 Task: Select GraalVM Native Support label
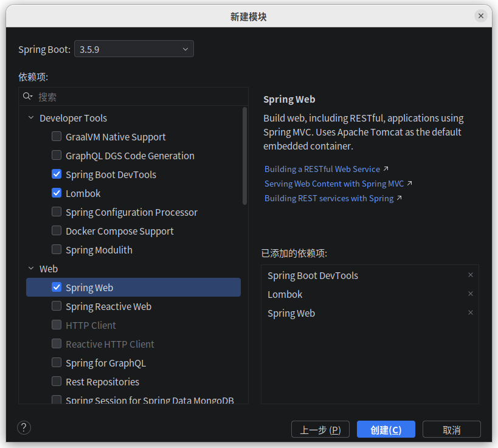[116, 137]
